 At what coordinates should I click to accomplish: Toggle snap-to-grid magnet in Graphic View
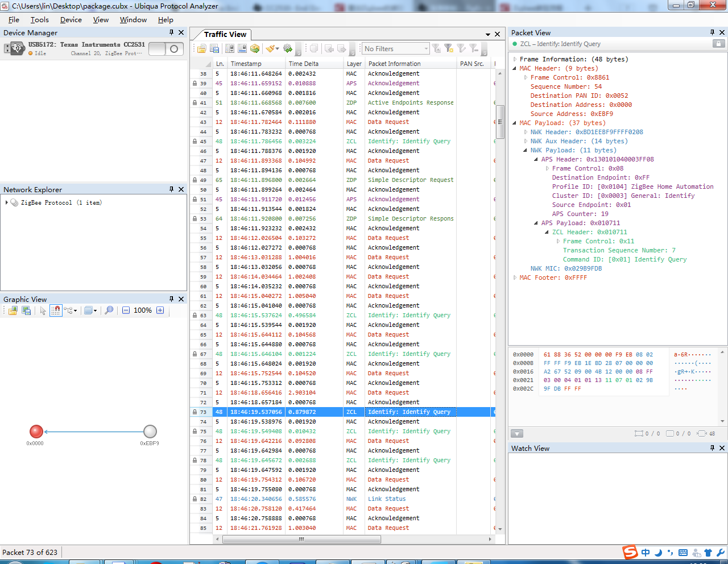click(x=56, y=310)
